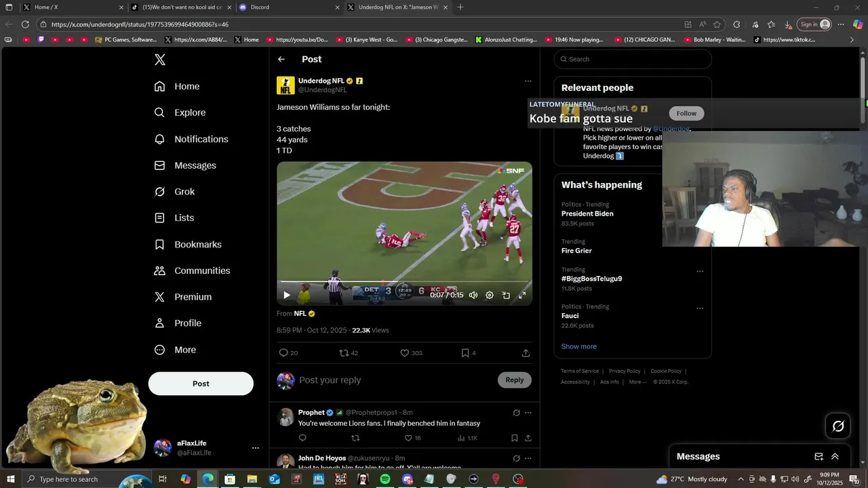Open Spotify from the taskbar
868x488 pixels.
pos(385,479)
